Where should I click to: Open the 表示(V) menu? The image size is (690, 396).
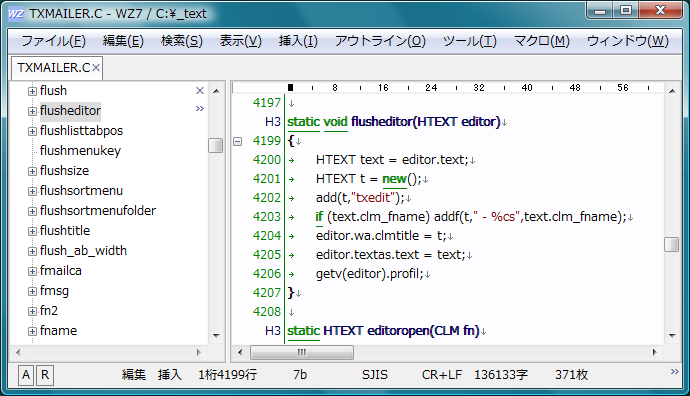(240, 41)
